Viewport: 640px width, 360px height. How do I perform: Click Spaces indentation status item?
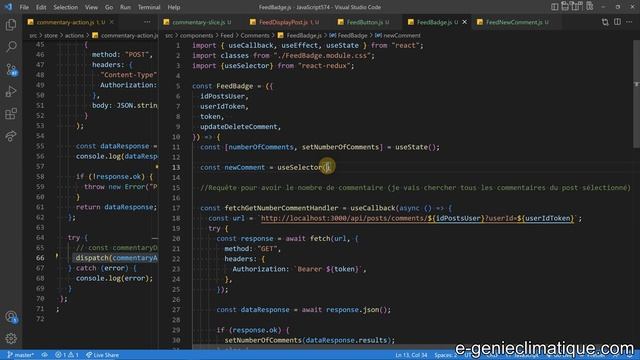click(445, 355)
